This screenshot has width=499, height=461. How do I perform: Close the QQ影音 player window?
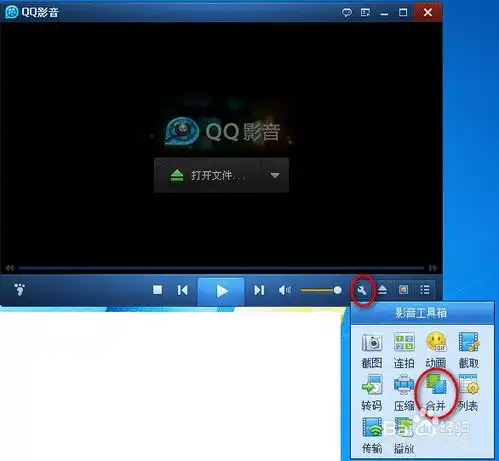(428, 12)
